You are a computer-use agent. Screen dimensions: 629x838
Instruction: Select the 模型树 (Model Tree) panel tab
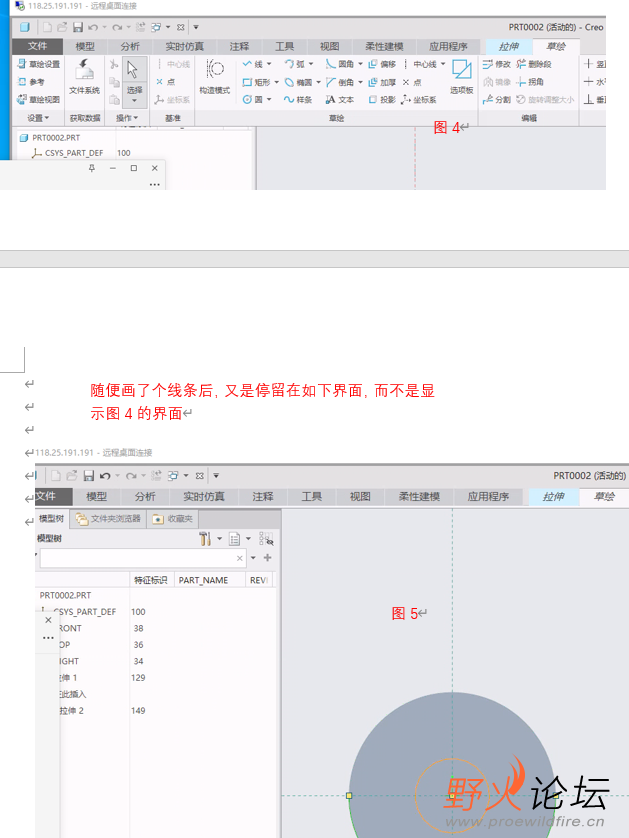tap(52, 518)
